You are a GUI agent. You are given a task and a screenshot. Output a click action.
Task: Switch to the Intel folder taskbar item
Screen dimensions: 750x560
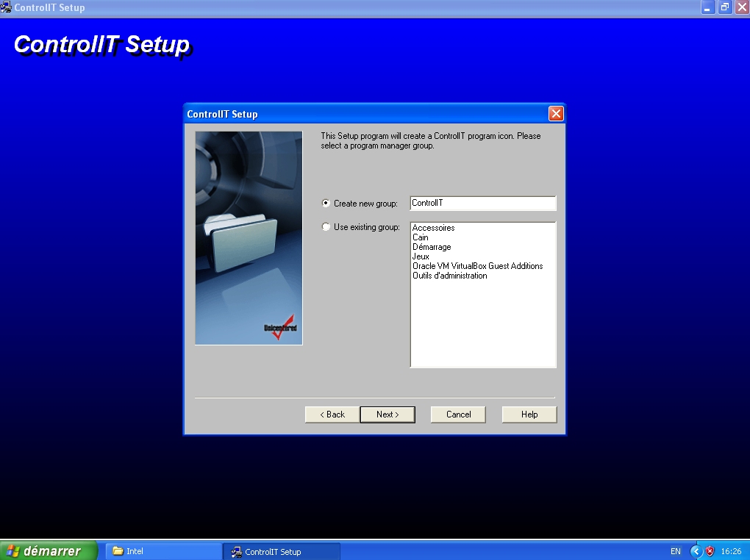pyautogui.click(x=163, y=551)
